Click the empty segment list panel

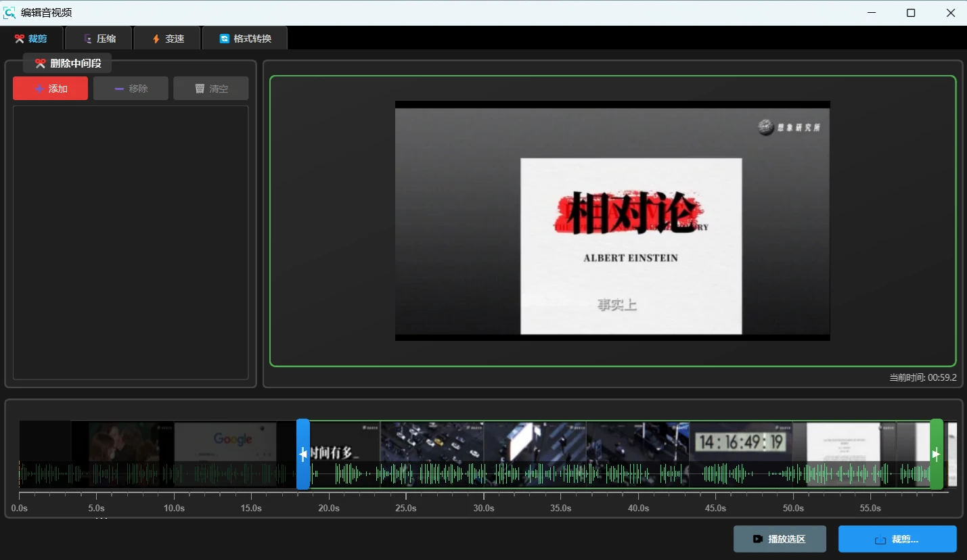pos(131,242)
